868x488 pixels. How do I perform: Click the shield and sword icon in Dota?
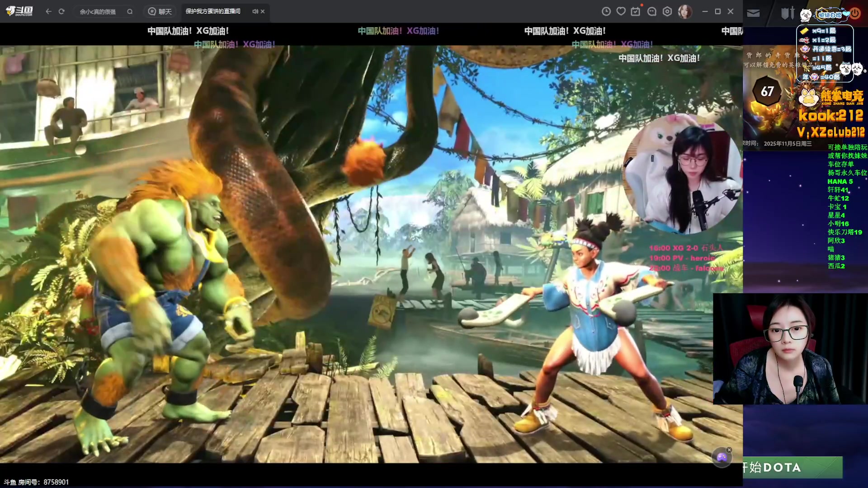(x=788, y=13)
